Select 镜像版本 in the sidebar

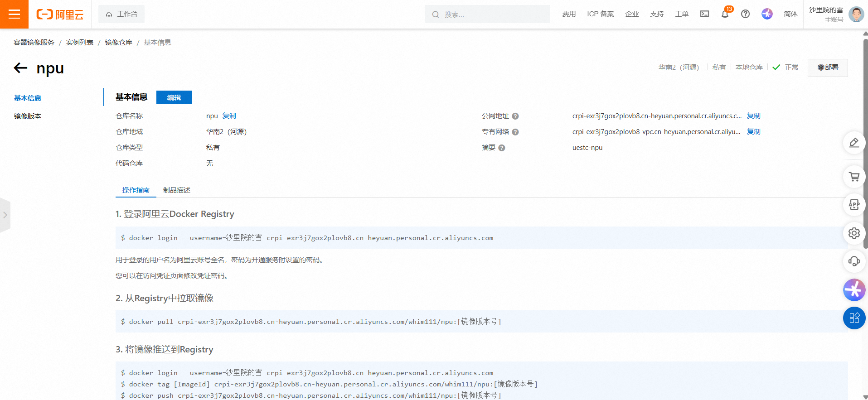pyautogui.click(x=28, y=116)
